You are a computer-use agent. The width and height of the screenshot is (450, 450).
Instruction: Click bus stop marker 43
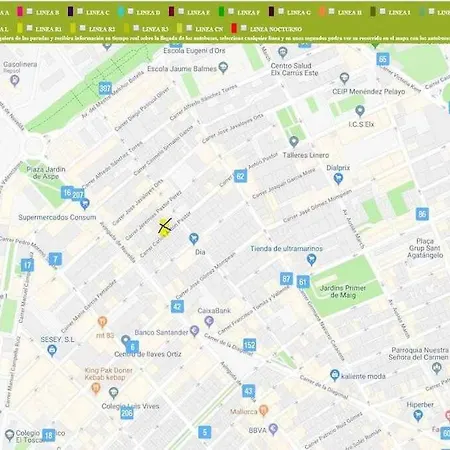click(248, 391)
